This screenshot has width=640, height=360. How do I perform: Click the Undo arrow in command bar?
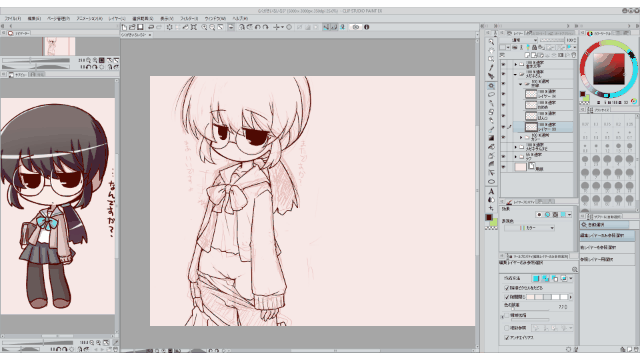[x=151, y=27]
